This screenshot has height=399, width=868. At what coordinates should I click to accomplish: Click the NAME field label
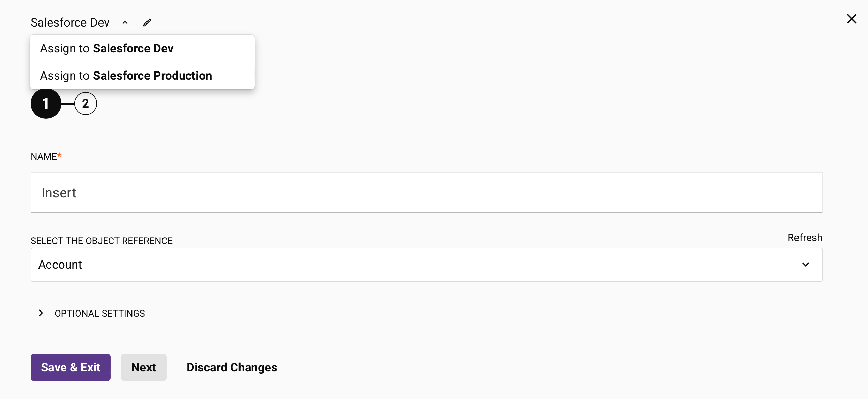coord(44,156)
